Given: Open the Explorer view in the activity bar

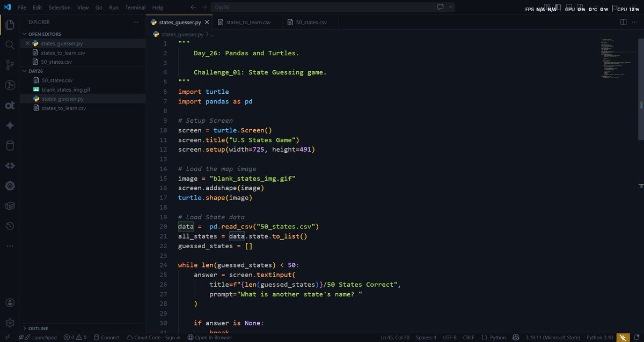Looking at the screenshot, I should pos(10,25).
